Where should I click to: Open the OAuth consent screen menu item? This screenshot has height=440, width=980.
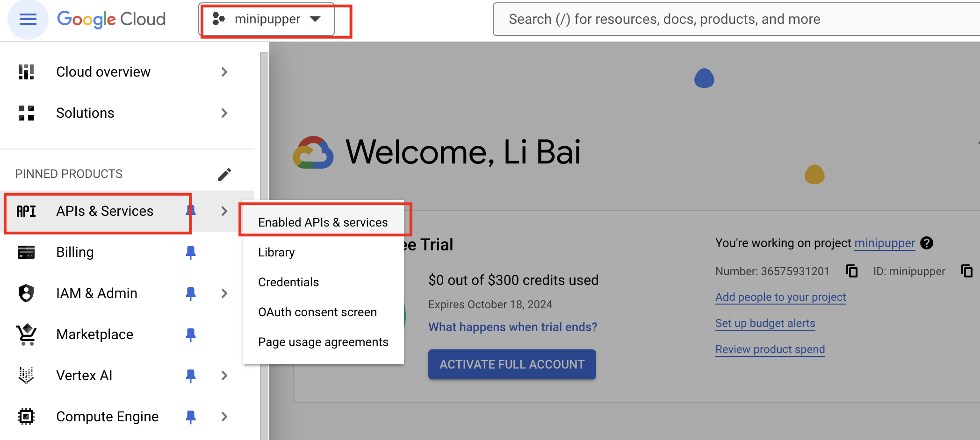point(317,312)
